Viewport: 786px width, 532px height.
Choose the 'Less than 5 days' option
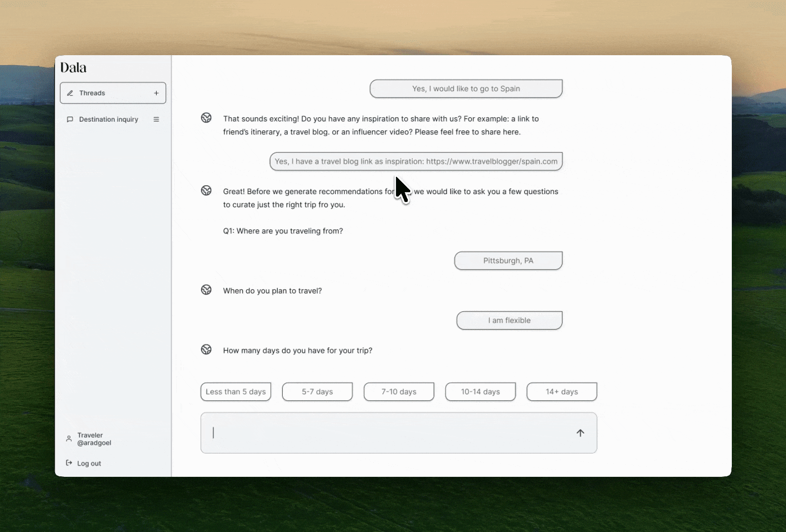click(236, 392)
